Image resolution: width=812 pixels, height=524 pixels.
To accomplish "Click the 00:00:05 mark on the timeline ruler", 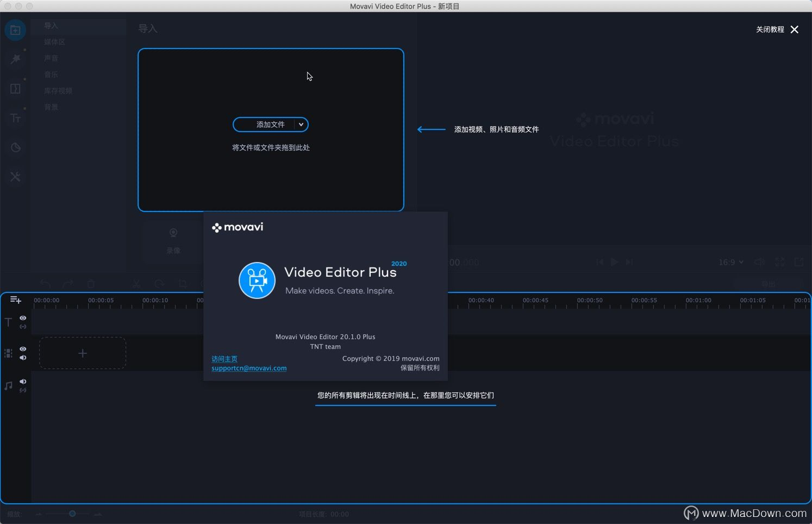I will pos(101,300).
